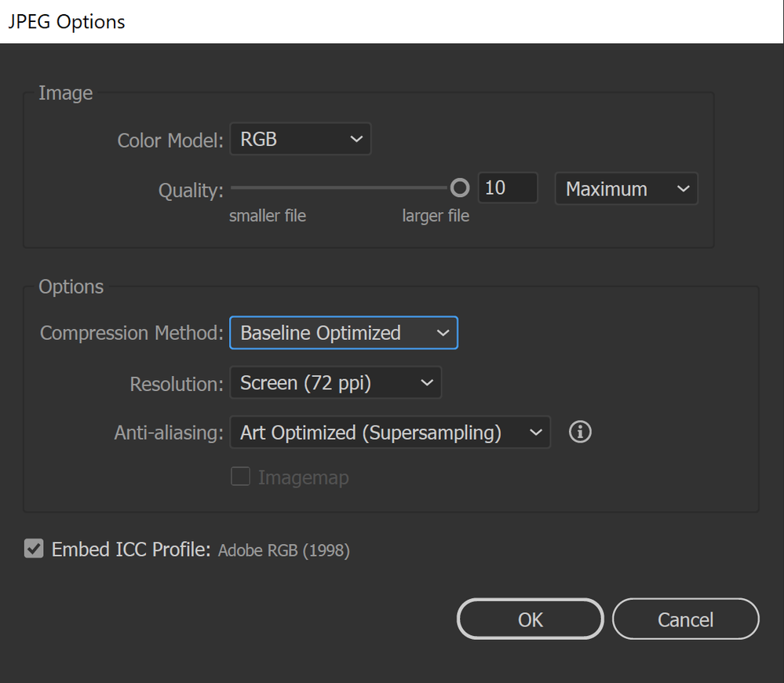Click the chevron arrow in Resolution dropdown

(427, 383)
